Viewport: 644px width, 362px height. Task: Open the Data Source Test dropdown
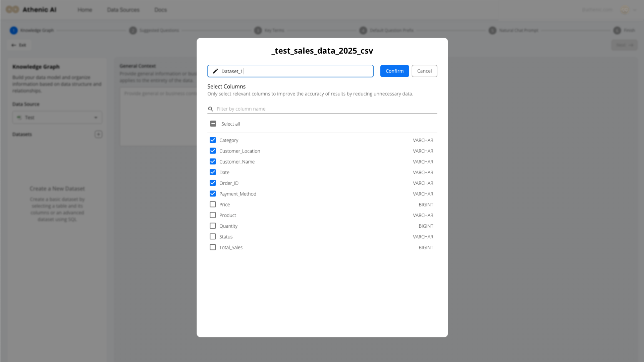[x=57, y=118]
